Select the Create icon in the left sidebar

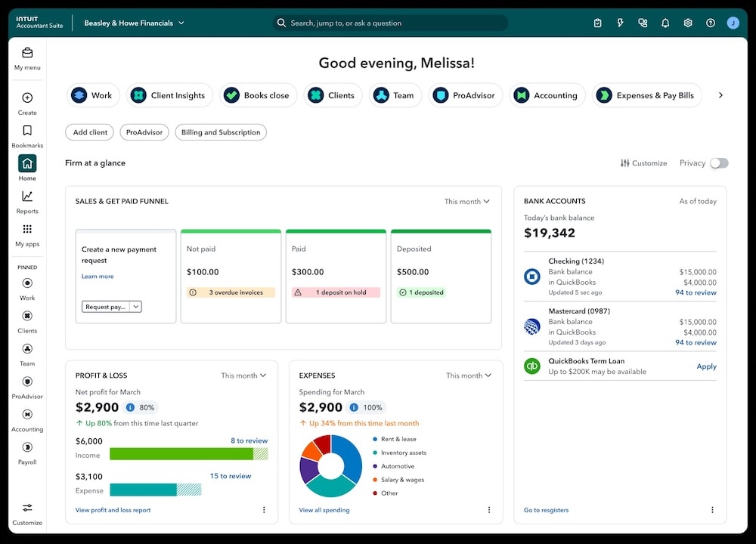[27, 102]
